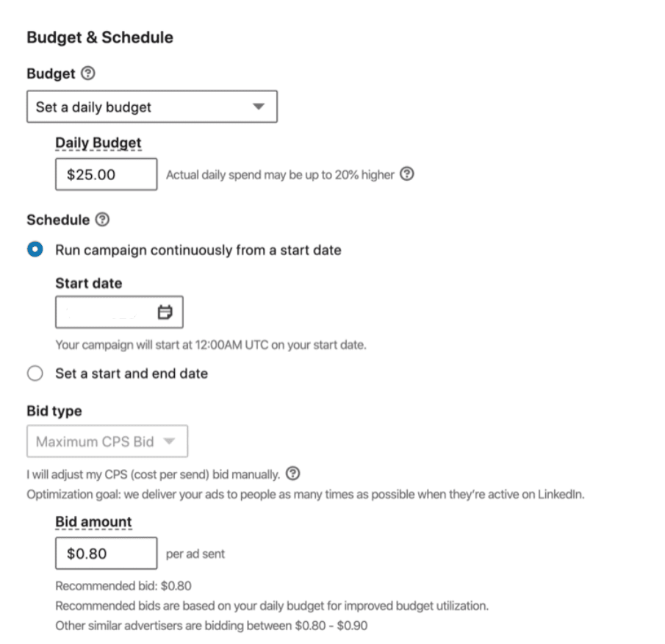Screen dimensions: 665x644
Task: Click the budget selector caret arrow
Action: (260, 106)
